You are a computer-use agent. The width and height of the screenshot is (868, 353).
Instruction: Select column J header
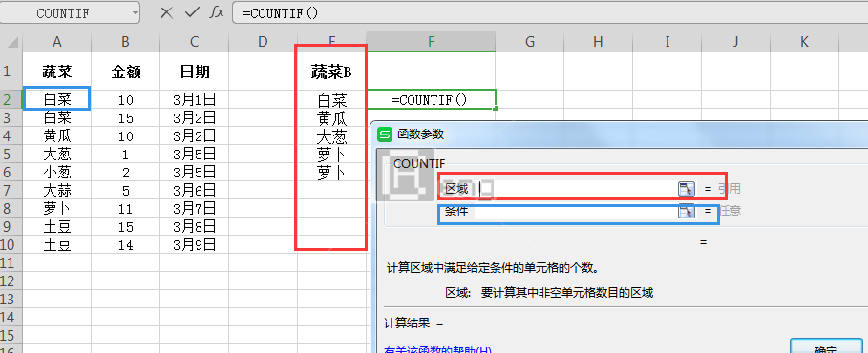click(735, 41)
